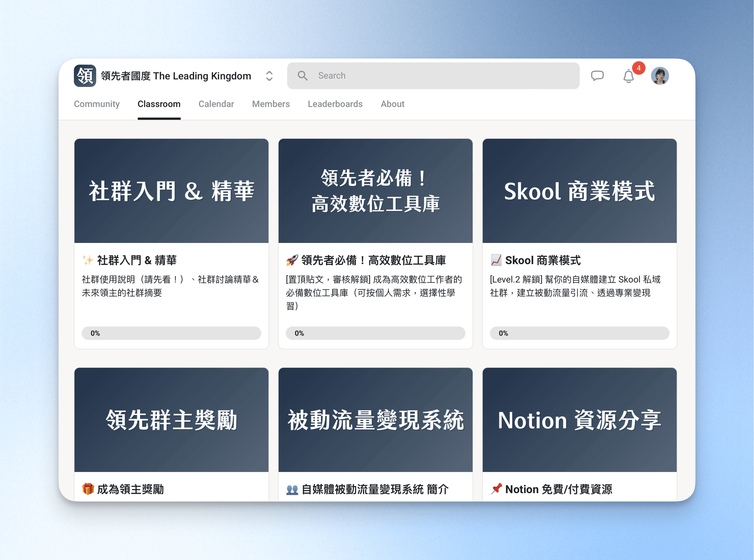Click the people emoji beside 自媒體被動流量變現系統
Viewport: 754px width, 560px height.
[292, 489]
